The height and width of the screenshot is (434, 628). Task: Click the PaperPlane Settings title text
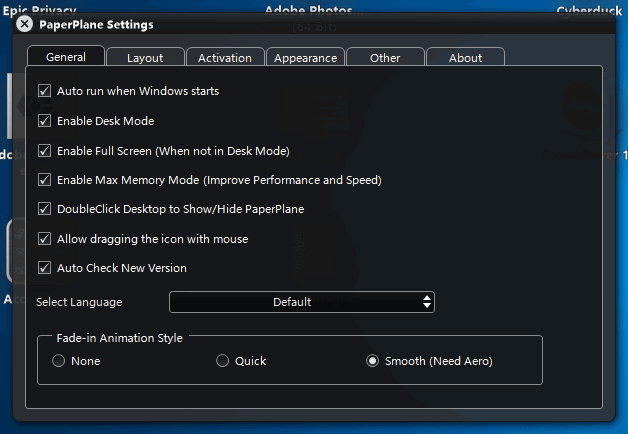(96, 24)
